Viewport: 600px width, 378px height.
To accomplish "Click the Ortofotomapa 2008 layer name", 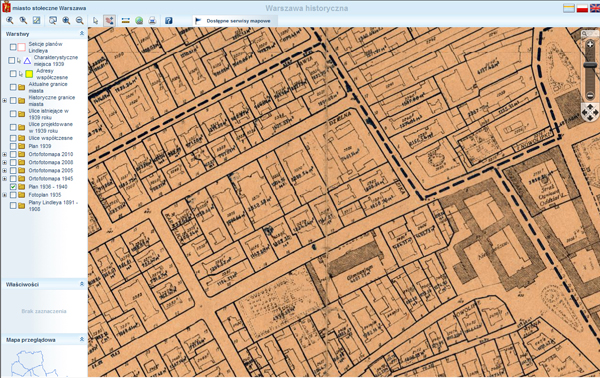I will tap(51, 163).
